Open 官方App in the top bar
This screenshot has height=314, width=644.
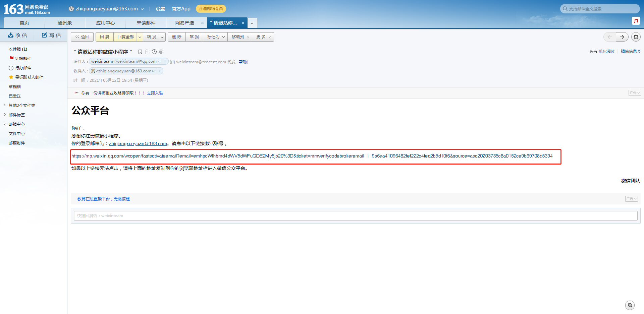point(181,9)
